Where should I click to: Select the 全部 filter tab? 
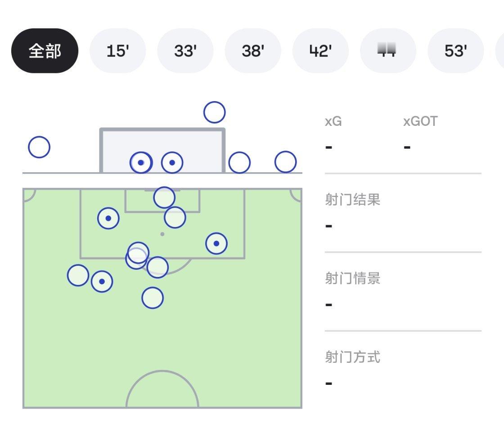tap(45, 51)
